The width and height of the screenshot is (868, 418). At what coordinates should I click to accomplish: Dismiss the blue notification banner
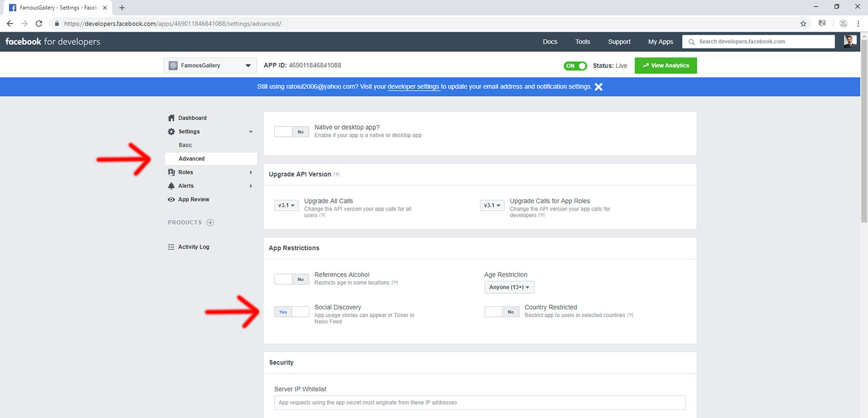pos(598,87)
